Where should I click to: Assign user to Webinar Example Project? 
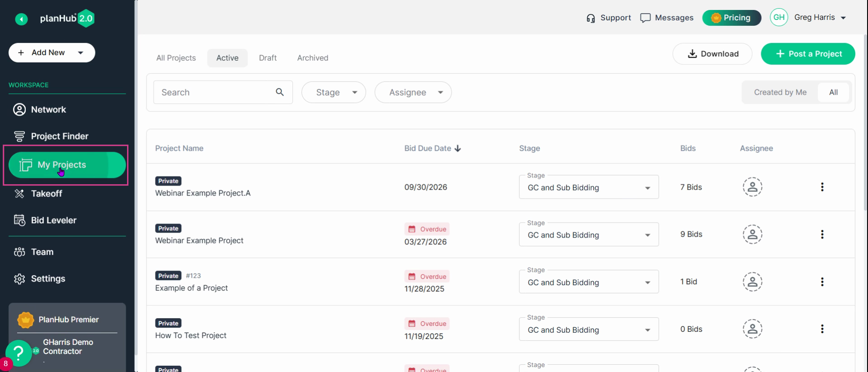click(752, 234)
